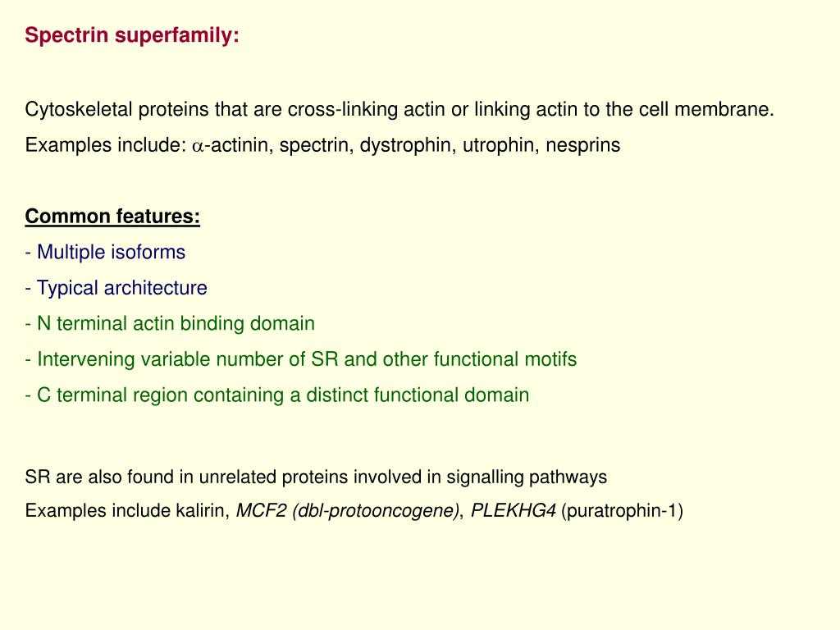
Task: Click the word "kalirin"
Action: [200, 511]
